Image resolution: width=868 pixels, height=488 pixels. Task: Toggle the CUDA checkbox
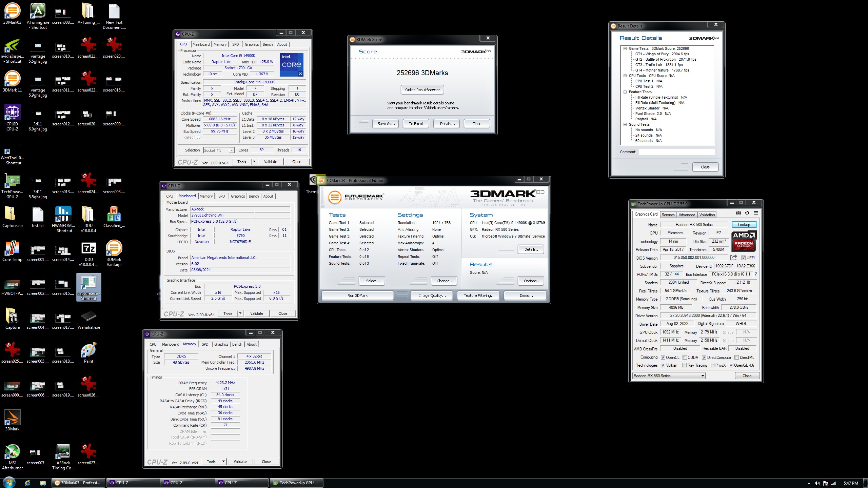pyautogui.click(x=685, y=357)
